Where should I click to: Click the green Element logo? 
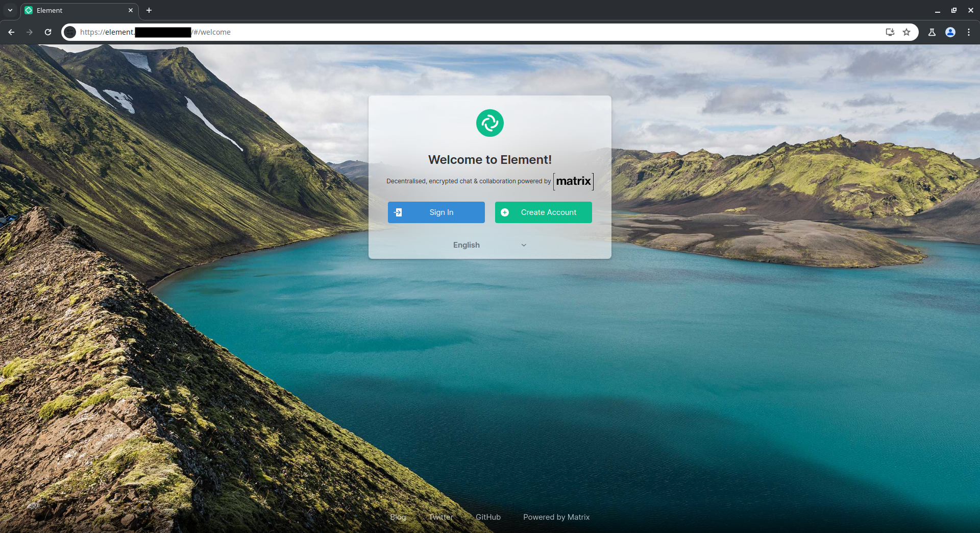click(489, 123)
